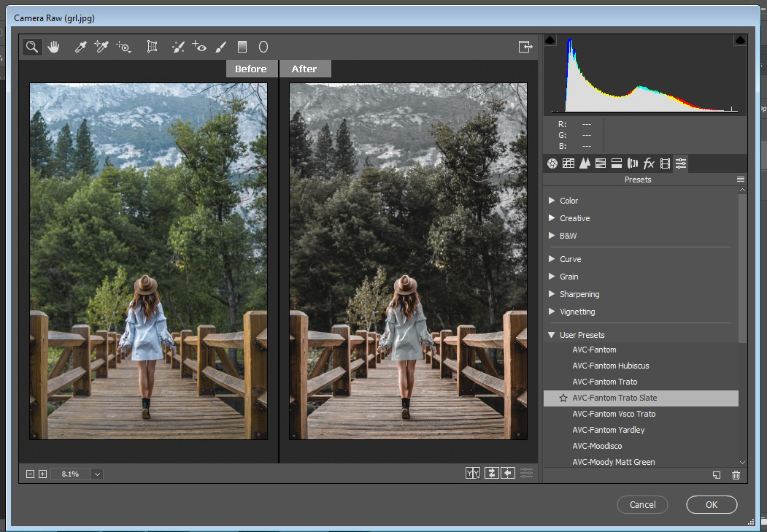Collapse the User Presets group

pos(552,335)
